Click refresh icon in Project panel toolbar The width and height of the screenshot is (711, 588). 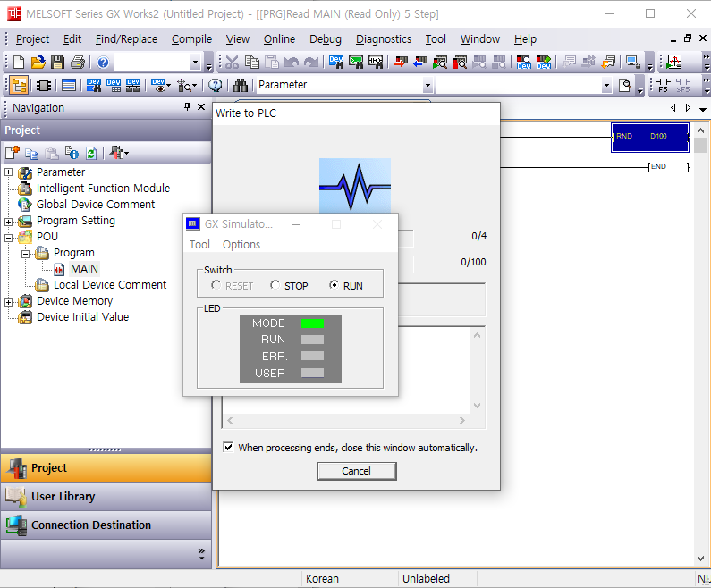[91, 153]
